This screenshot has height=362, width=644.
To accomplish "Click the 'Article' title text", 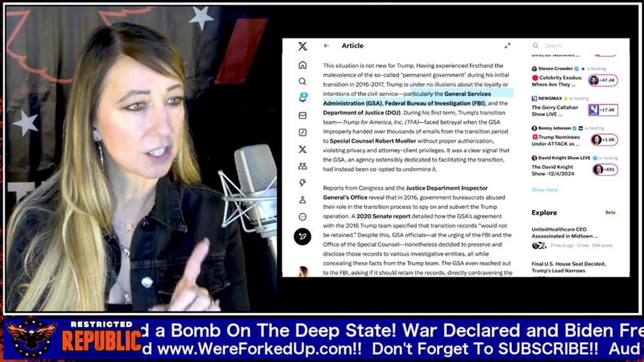I will [352, 46].
